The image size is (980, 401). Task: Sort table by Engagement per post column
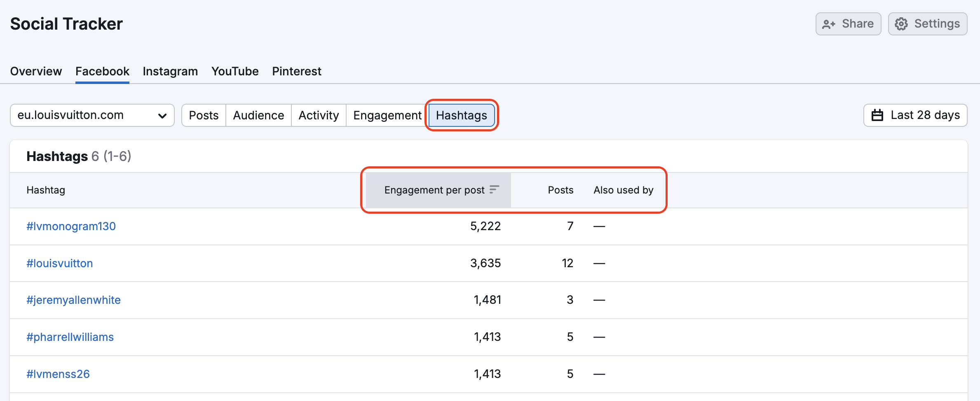point(434,190)
